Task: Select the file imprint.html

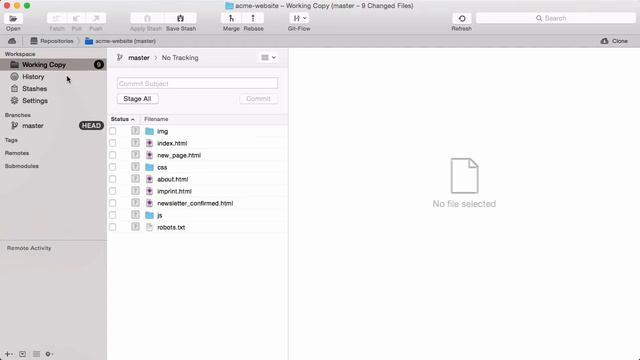Action: pos(174,191)
